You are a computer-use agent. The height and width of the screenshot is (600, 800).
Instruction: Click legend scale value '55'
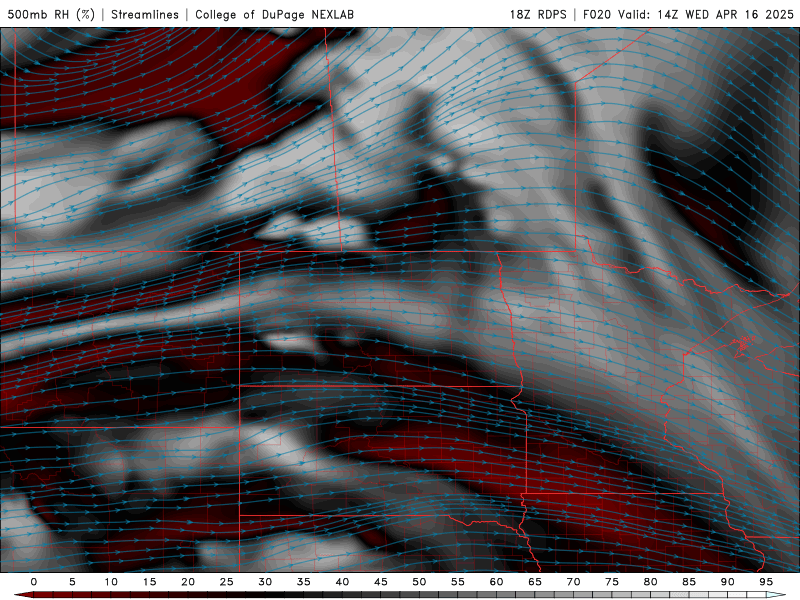[458, 582]
